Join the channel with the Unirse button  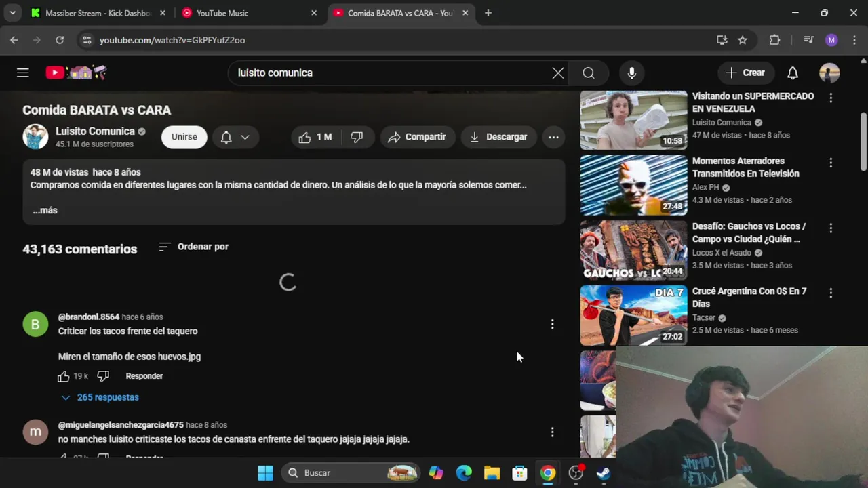point(184,137)
